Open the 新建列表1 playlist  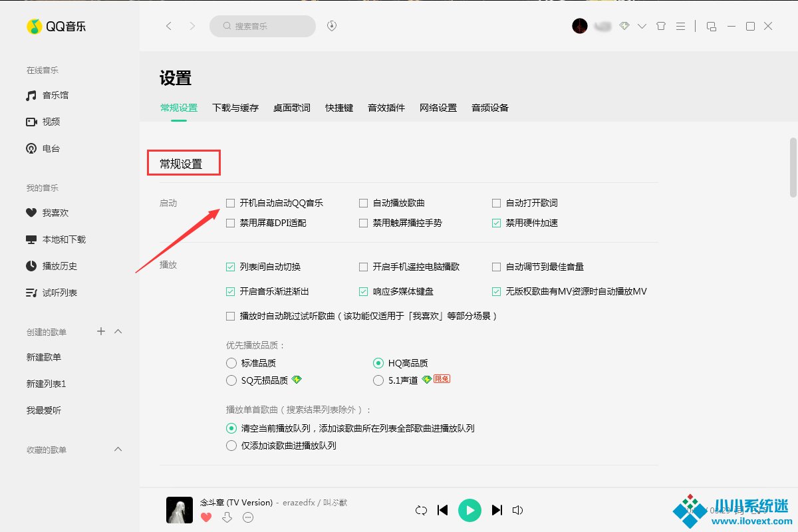(47, 384)
